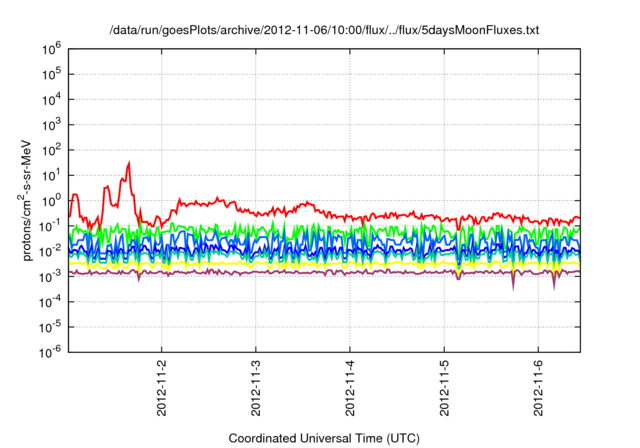Click the x-axis label Coordinated Universal Time (UTC)
The image size is (640, 448).
click(x=324, y=438)
